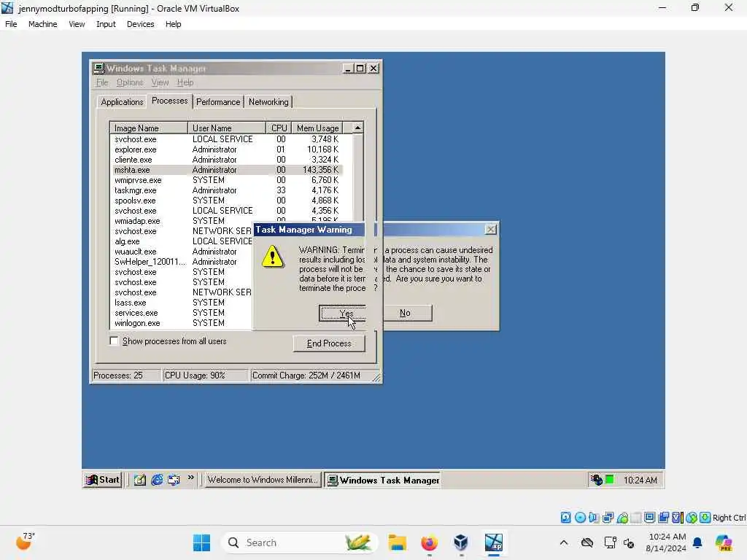The image size is (747, 560).
Task: Select the cliente.exe process row
Action: (x=226, y=160)
